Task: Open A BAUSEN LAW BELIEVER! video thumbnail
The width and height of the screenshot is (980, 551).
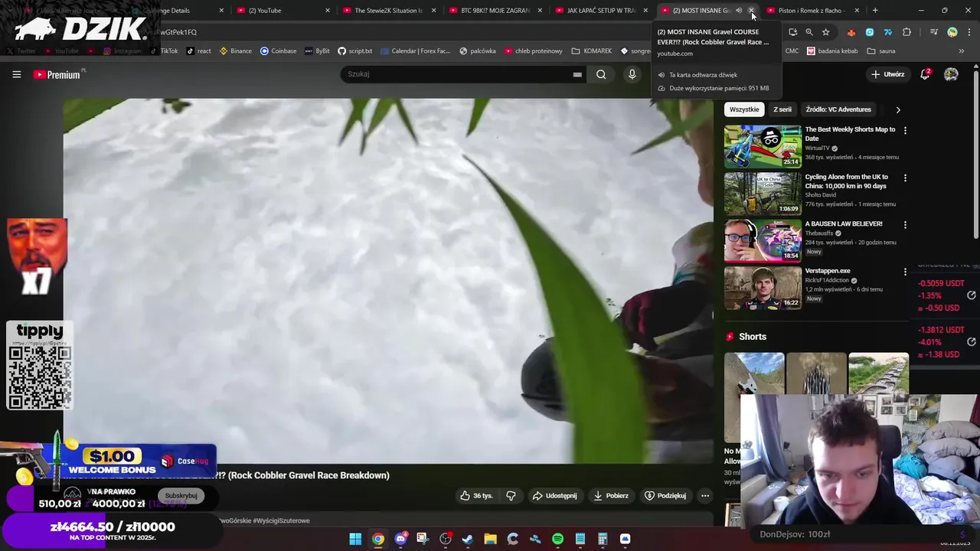Action: [763, 240]
